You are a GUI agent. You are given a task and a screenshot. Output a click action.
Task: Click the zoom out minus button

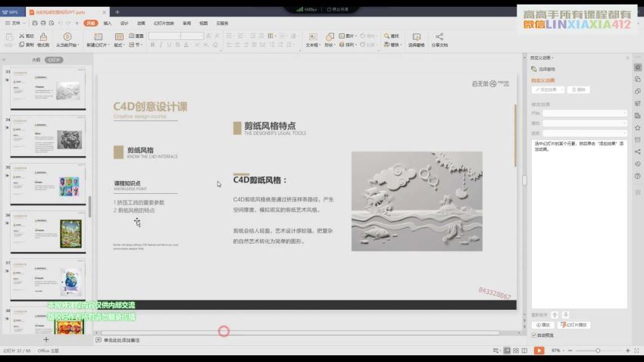(570, 351)
